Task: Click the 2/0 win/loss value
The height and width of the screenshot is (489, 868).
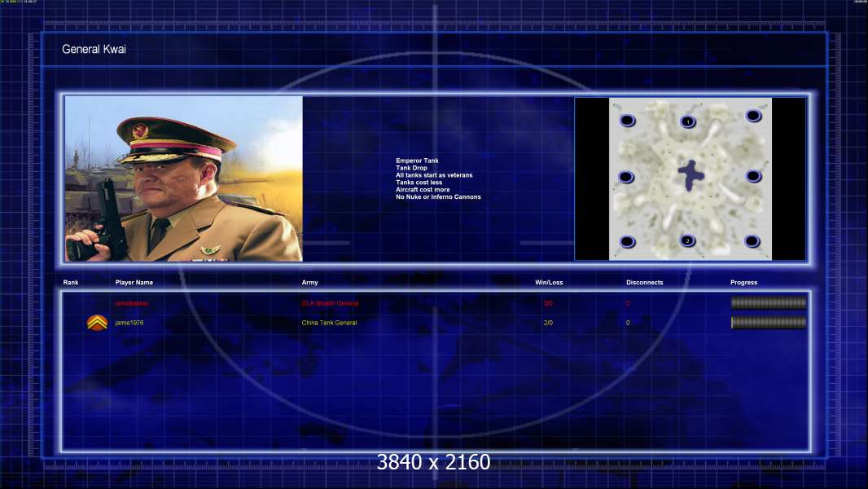Action: pos(548,322)
